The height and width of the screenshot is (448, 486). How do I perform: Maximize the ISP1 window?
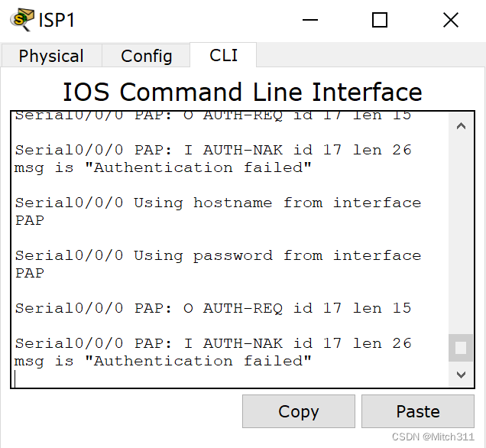(x=380, y=20)
